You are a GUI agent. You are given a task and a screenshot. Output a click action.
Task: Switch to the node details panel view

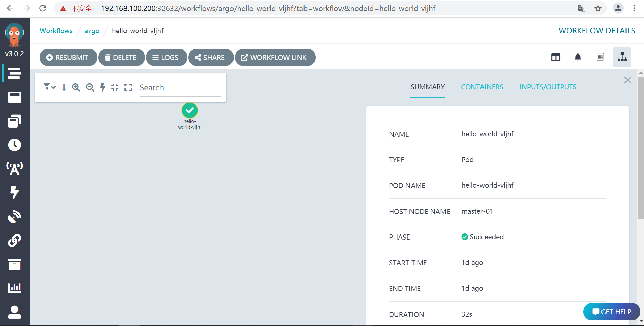(x=600, y=57)
